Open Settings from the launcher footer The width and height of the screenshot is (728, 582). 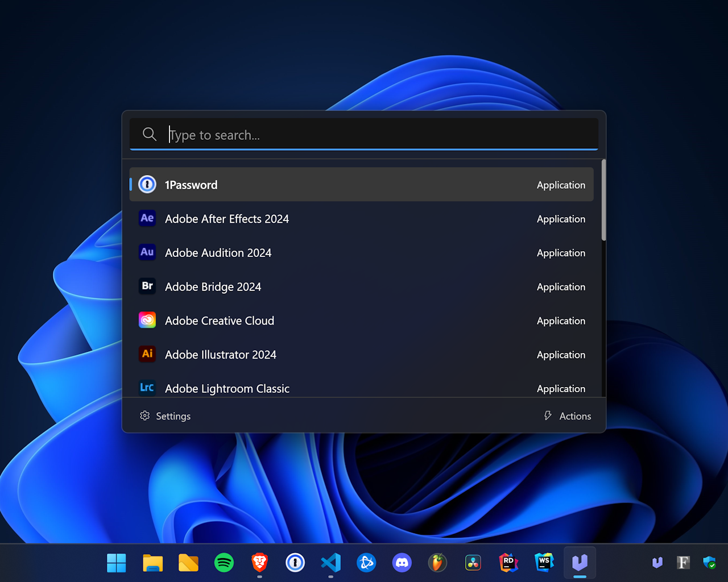coord(165,415)
